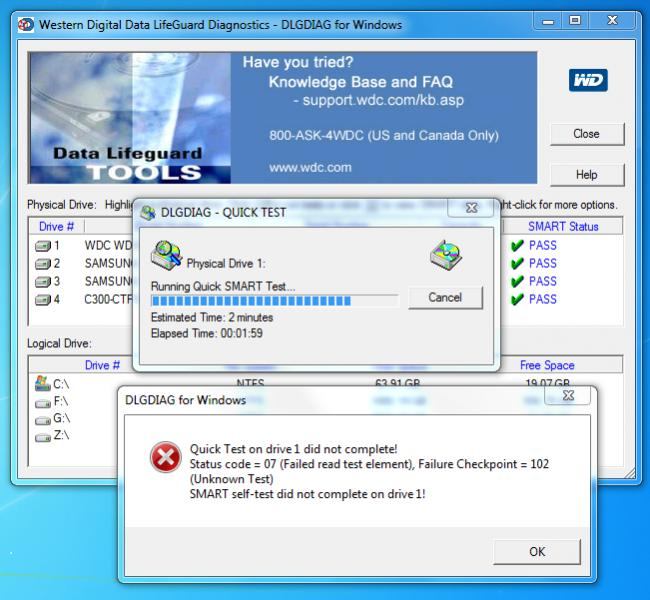Select physical drive 2 disk icon

point(43,264)
